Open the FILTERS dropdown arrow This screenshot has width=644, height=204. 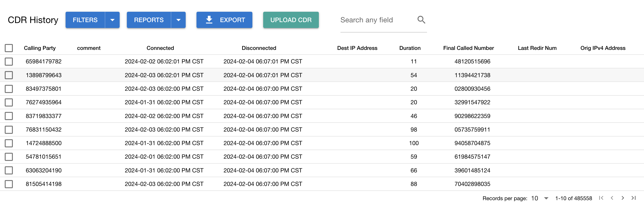click(x=112, y=20)
